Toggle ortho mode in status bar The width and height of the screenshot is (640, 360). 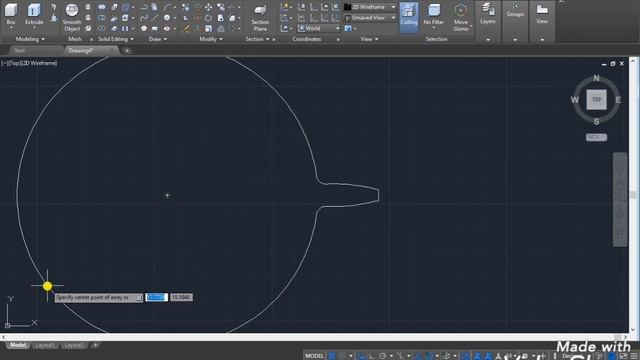tap(372, 356)
